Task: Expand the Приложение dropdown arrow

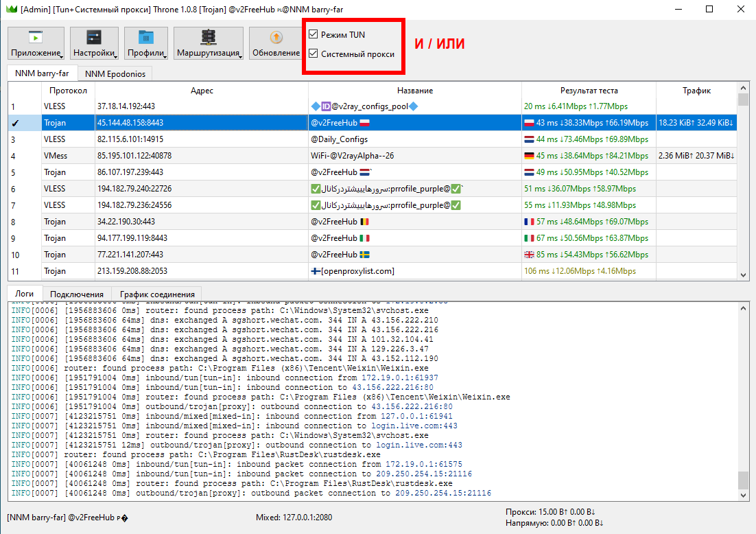Action: tap(61, 56)
